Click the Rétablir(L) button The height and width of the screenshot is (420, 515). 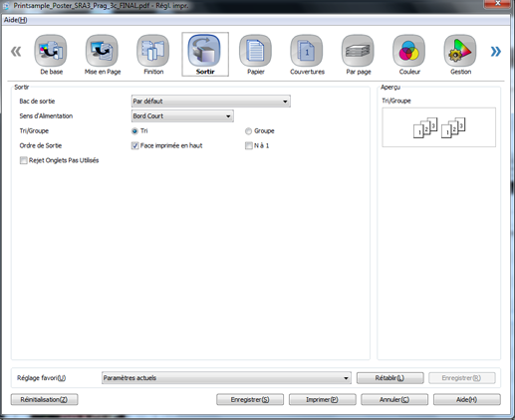[389, 378]
